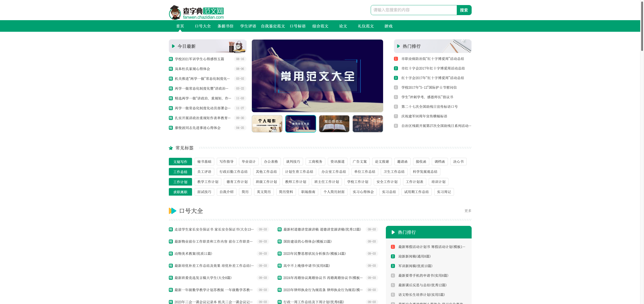644x304 pixels.
Task: Select the 常用范文大全 small carousel thumbnail
Action: click(301, 124)
